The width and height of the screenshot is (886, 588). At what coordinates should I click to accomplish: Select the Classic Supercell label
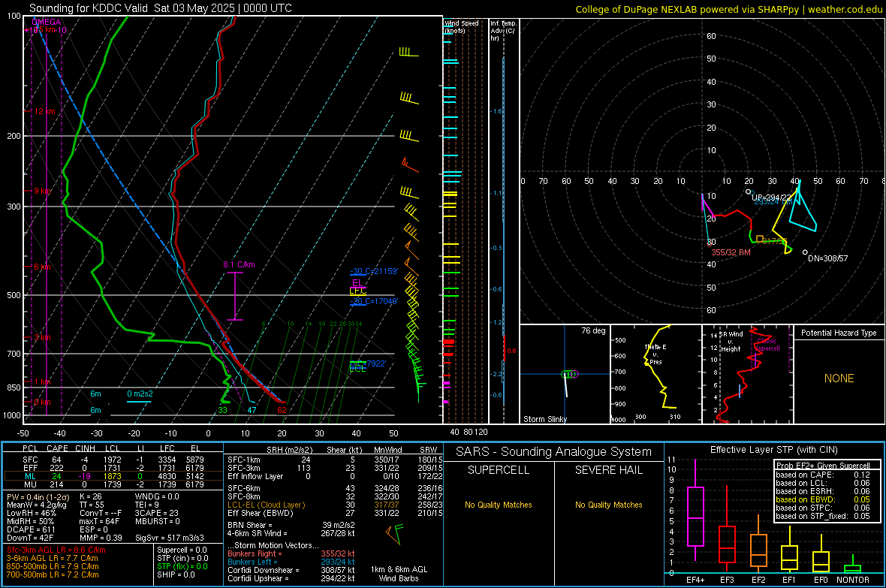767,345
